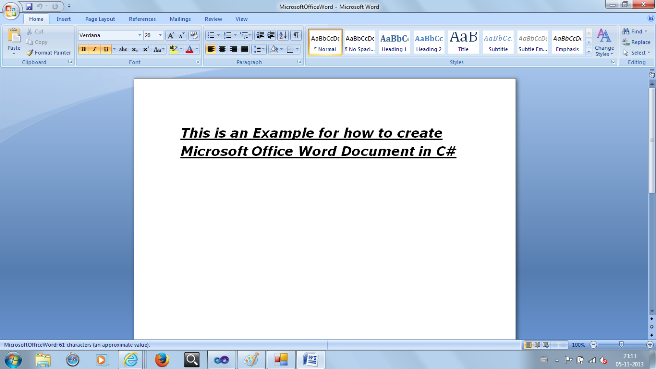The height and width of the screenshot is (369, 656).
Task: Expand the Styles gallery More arrow
Action: [x=589, y=52]
